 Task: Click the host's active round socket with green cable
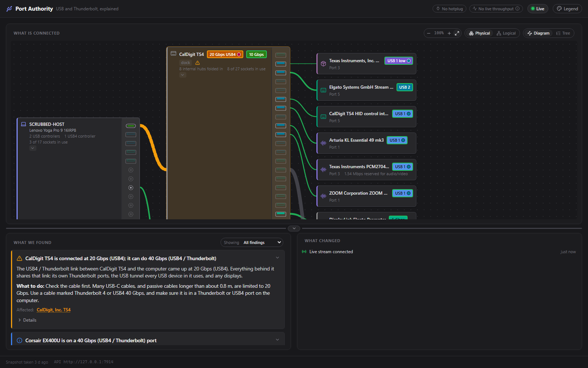(131, 188)
